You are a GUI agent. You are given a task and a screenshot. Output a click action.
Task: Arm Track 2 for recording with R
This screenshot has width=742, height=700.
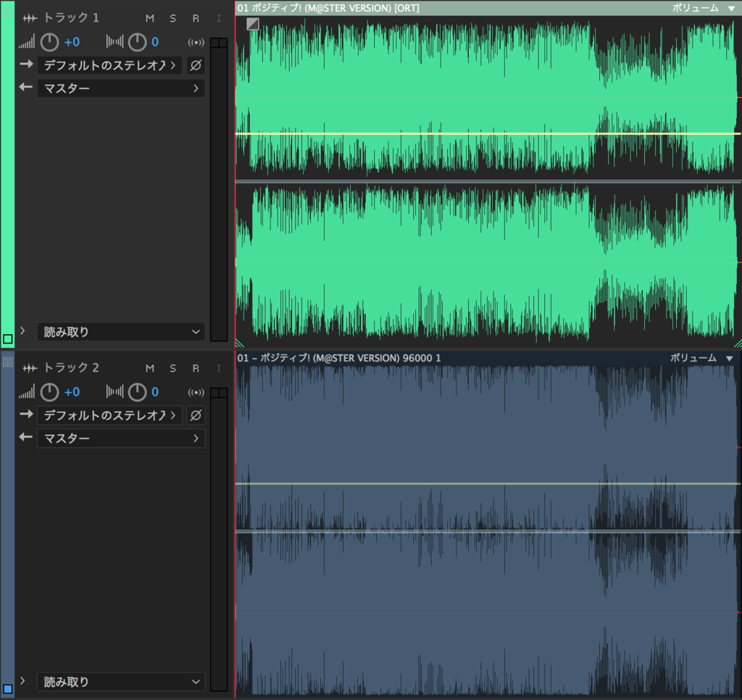196,368
